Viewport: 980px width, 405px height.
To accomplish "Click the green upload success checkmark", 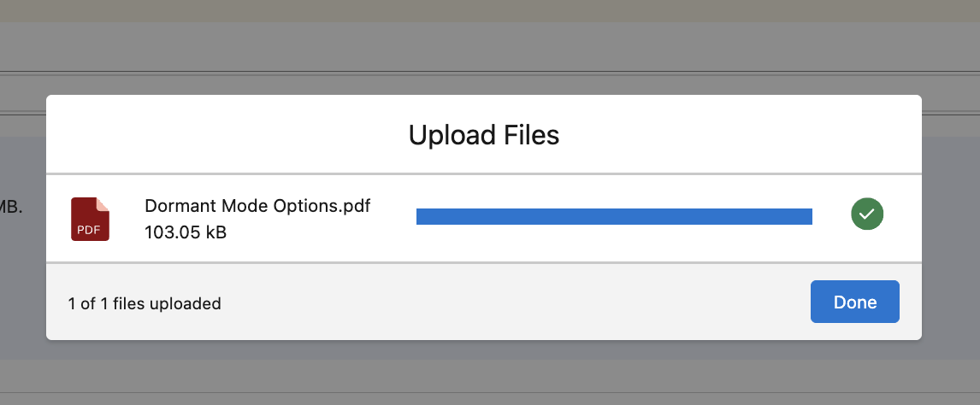I will pos(867,214).
